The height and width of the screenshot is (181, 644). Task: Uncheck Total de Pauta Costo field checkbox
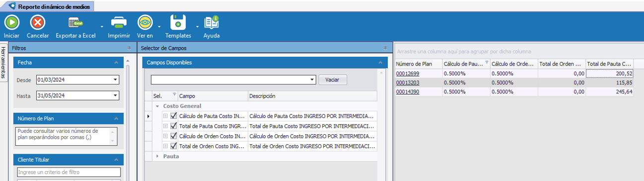coord(174,126)
